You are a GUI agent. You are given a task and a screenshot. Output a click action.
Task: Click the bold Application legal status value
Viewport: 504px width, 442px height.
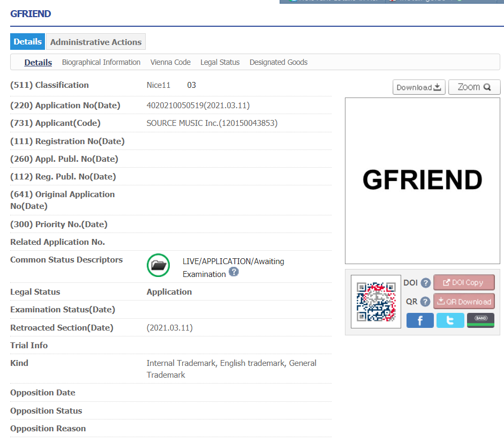pyautogui.click(x=169, y=292)
